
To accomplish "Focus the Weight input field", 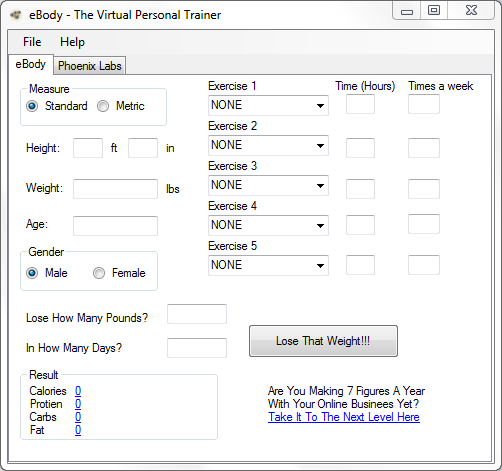I will tap(115, 189).
